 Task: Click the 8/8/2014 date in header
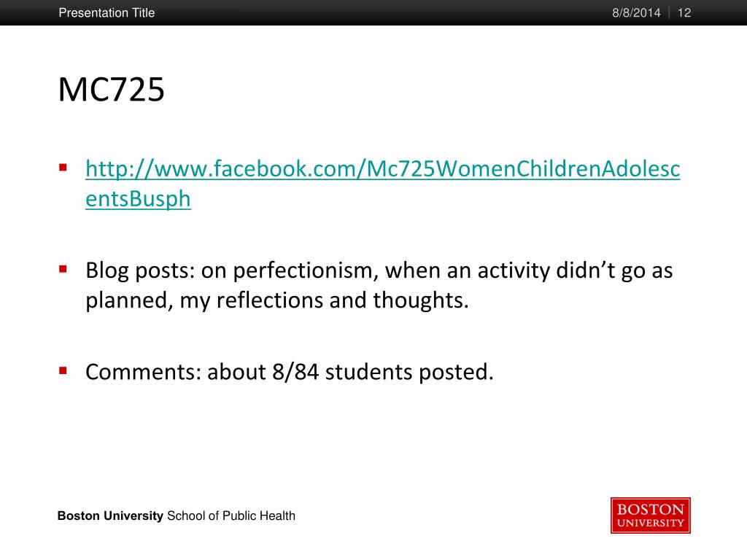pos(636,12)
